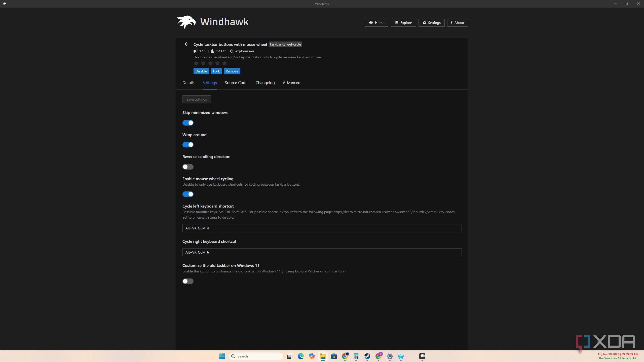644x362 pixels.
Task: Click the version 1.1.9 megaphone icon
Action: 195,51
